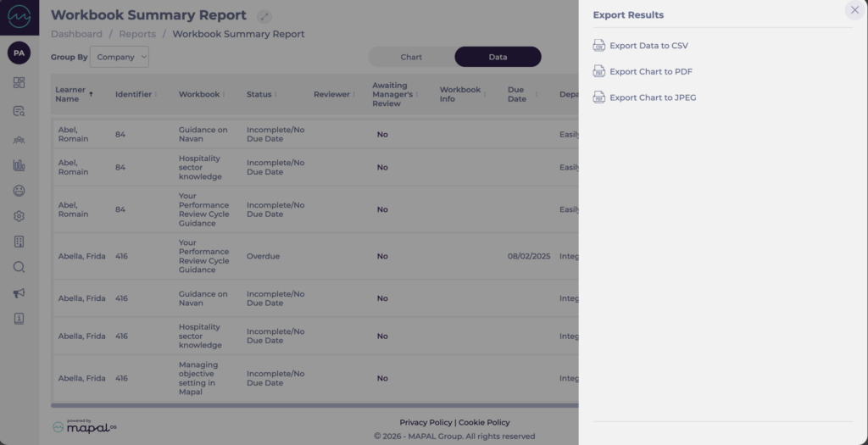Screen dimensions: 868x445
Task: Click the PA user avatar
Action: (19, 53)
